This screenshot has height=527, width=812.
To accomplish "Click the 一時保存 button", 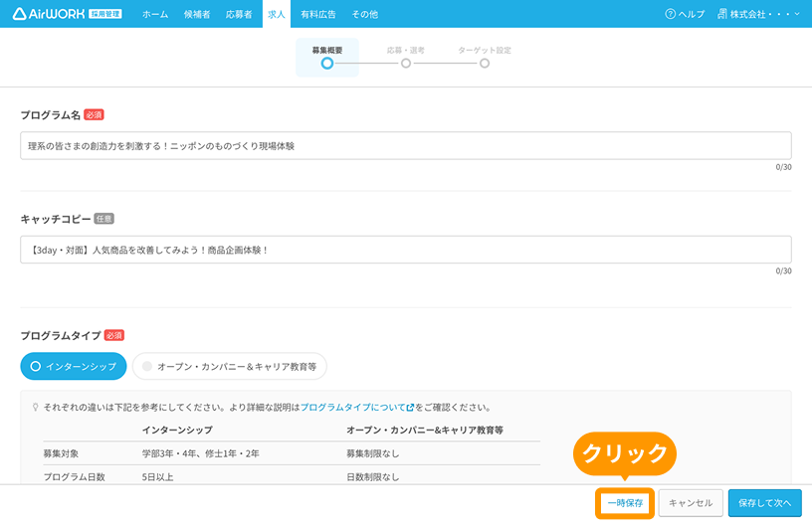I will point(625,503).
